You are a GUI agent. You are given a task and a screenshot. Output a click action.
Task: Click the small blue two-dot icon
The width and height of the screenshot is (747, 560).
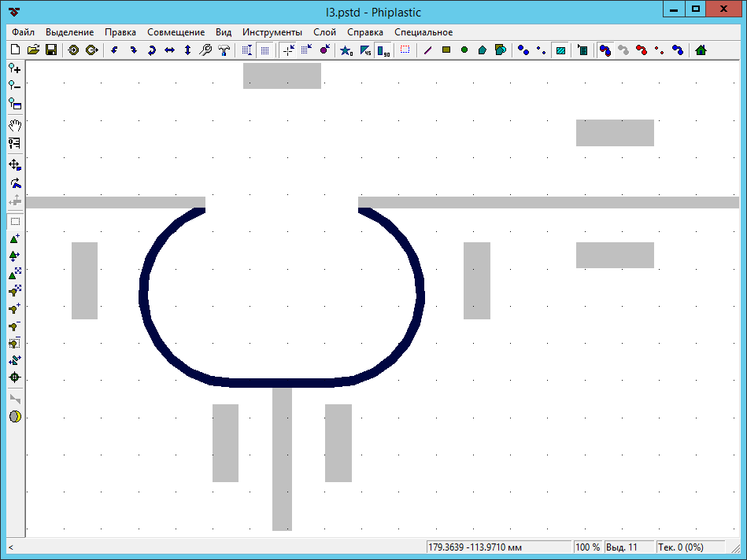click(x=542, y=50)
